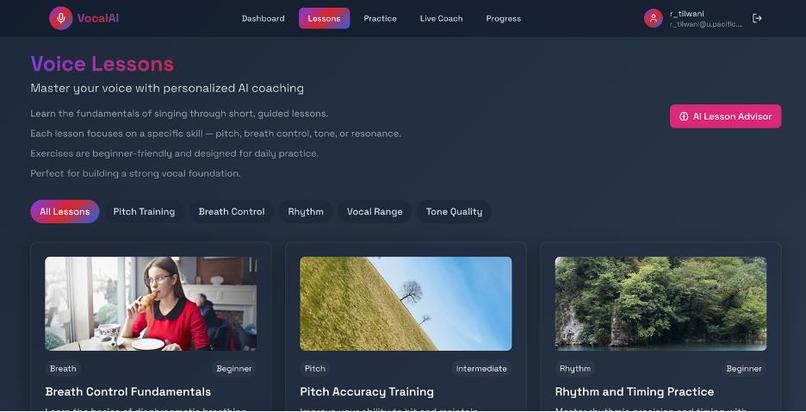806x412 pixels.
Task: Open Live Coach from navigation
Action: 441,18
